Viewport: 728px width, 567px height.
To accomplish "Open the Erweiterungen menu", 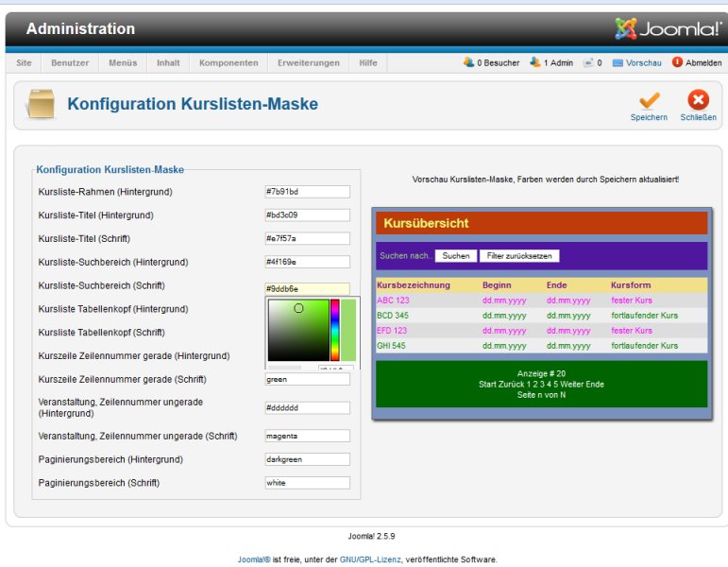I will click(308, 63).
